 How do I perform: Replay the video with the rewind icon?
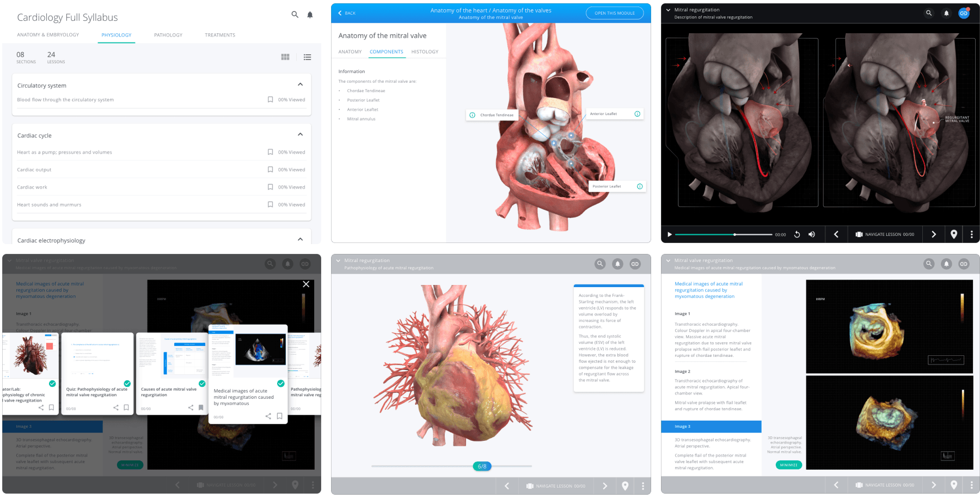797,234
